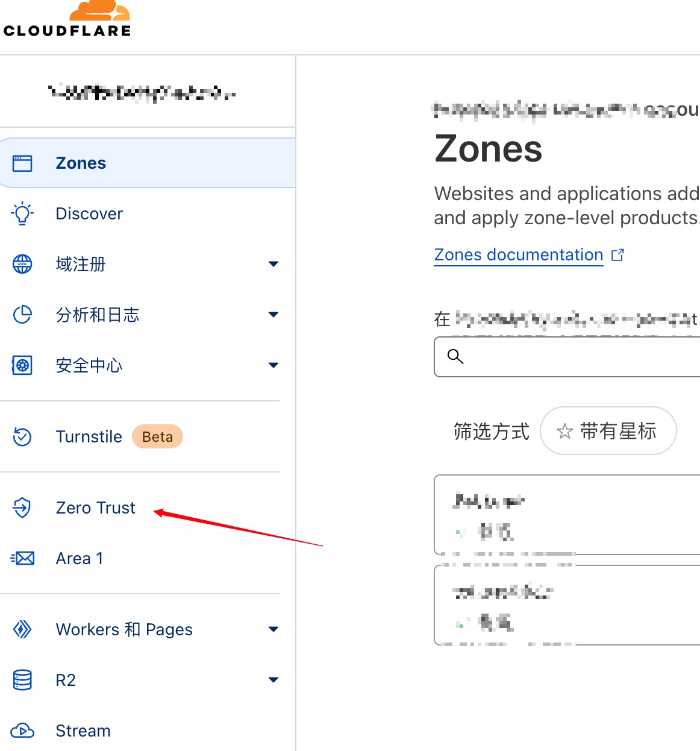This screenshot has height=751, width=700.
Task: Click the Stream cloud play icon
Action: 22,731
